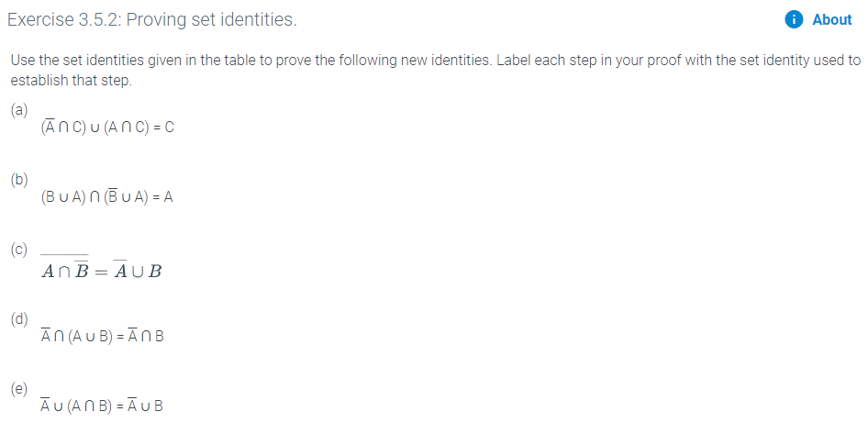Screen dimensions: 868x445
Task: Click the words 'Proving set identities' in title
Action: point(211,19)
